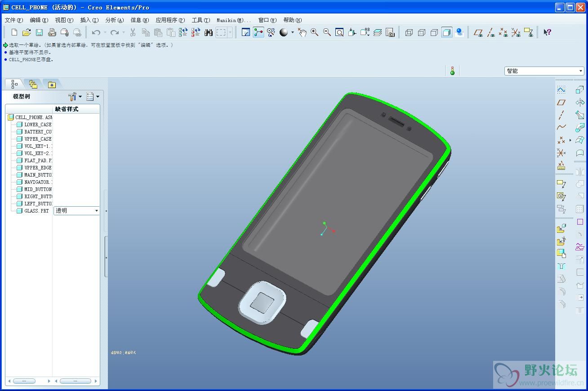Select LOWER_CASE in model tree
Image resolution: width=588 pixels, height=391 pixels.
[x=38, y=124]
